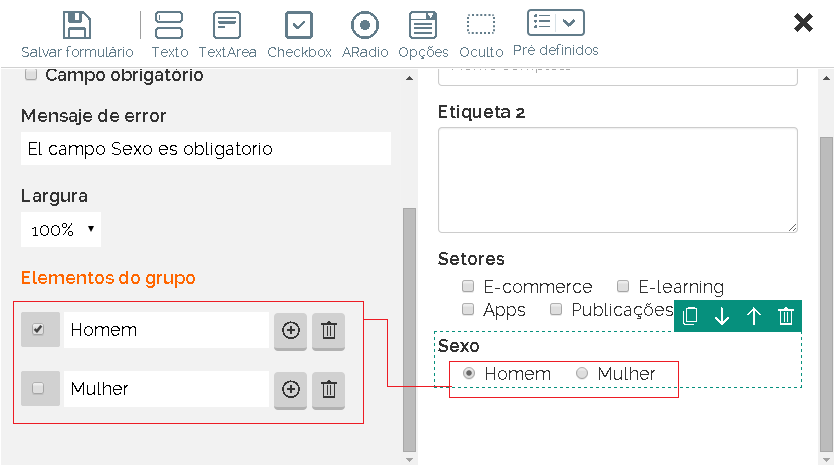Insert an Oculto hidden field

point(481,25)
